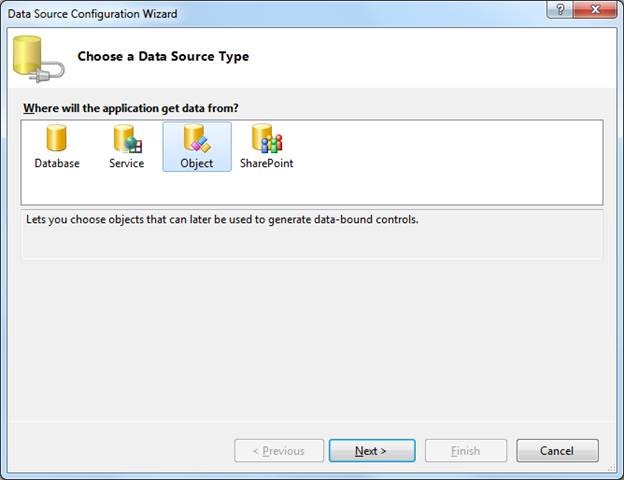This screenshot has height=480, width=624.
Task: Select the SharePoint data source icon
Action: pos(266,139)
